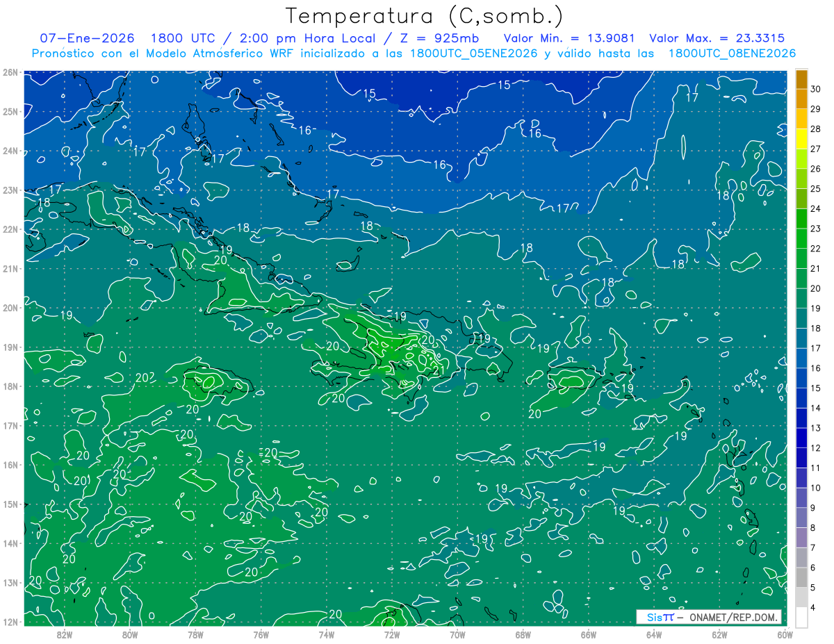This screenshot has width=834, height=644.
Task: Pick the bright green colorbar segment between 22 and 23
Action: pos(801,239)
